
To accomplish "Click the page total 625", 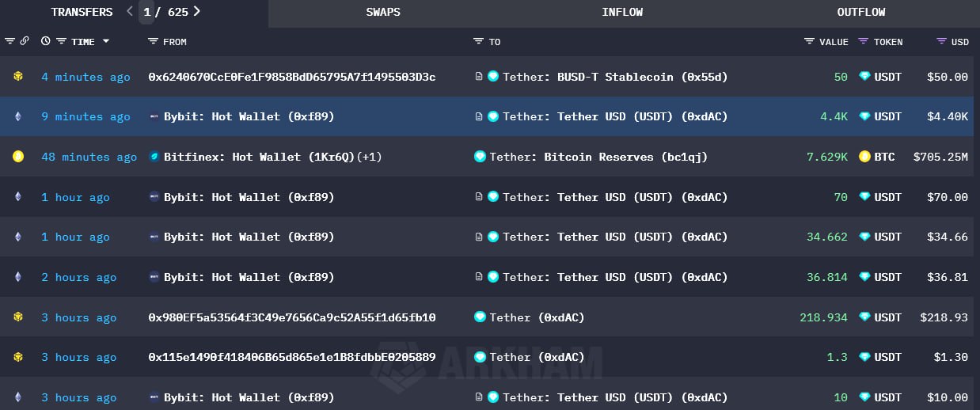I will [x=177, y=12].
